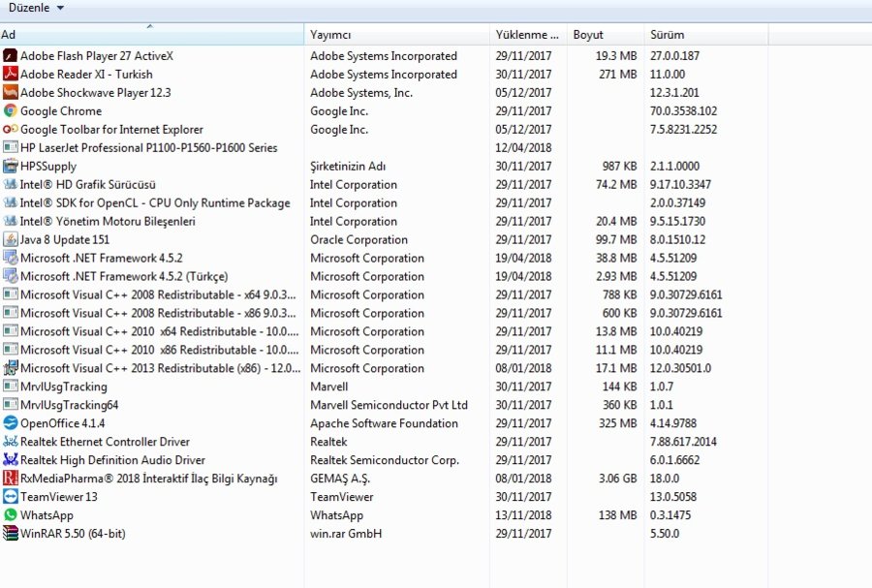Sort by the Boyut column header
The width and height of the screenshot is (872, 588).
[x=605, y=35]
